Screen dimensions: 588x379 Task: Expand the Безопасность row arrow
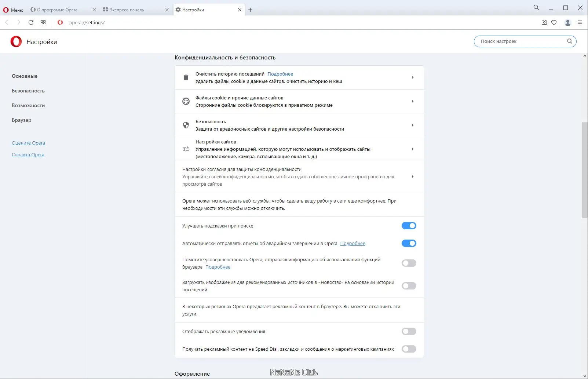413,125
